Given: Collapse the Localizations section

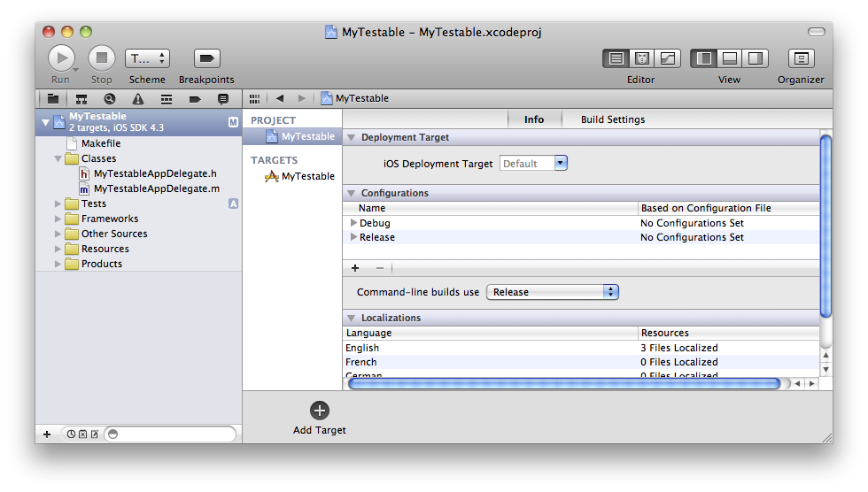Looking at the screenshot, I should coord(351,319).
